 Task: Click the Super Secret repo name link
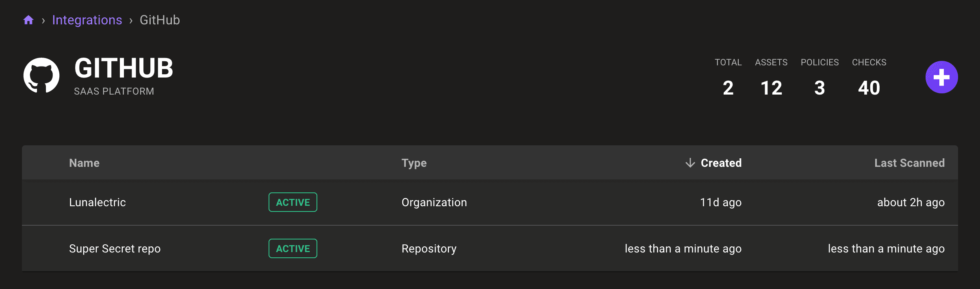coord(115,248)
